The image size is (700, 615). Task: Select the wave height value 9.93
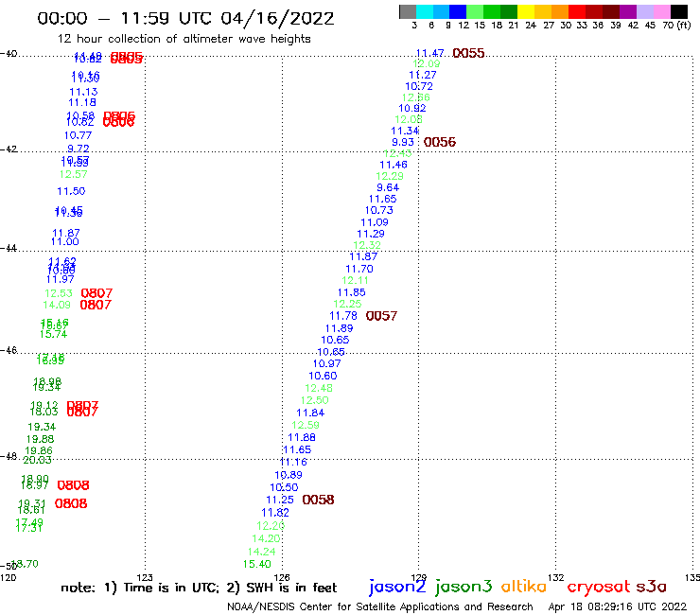click(403, 142)
